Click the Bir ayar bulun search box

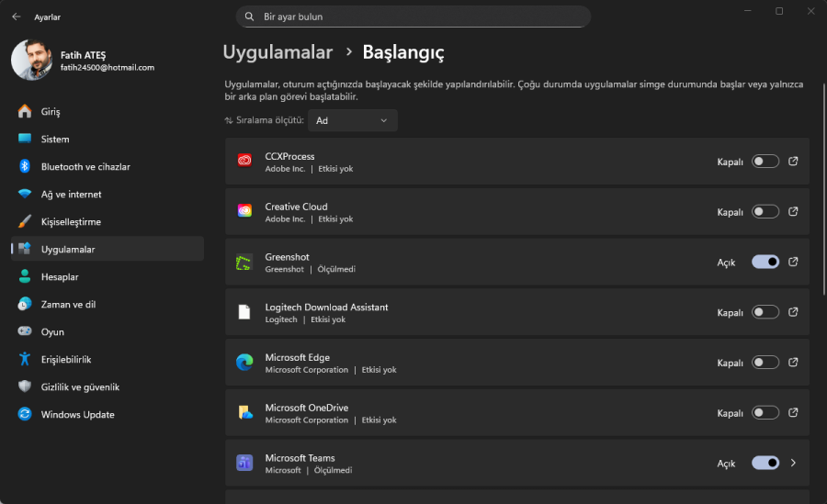(413, 17)
